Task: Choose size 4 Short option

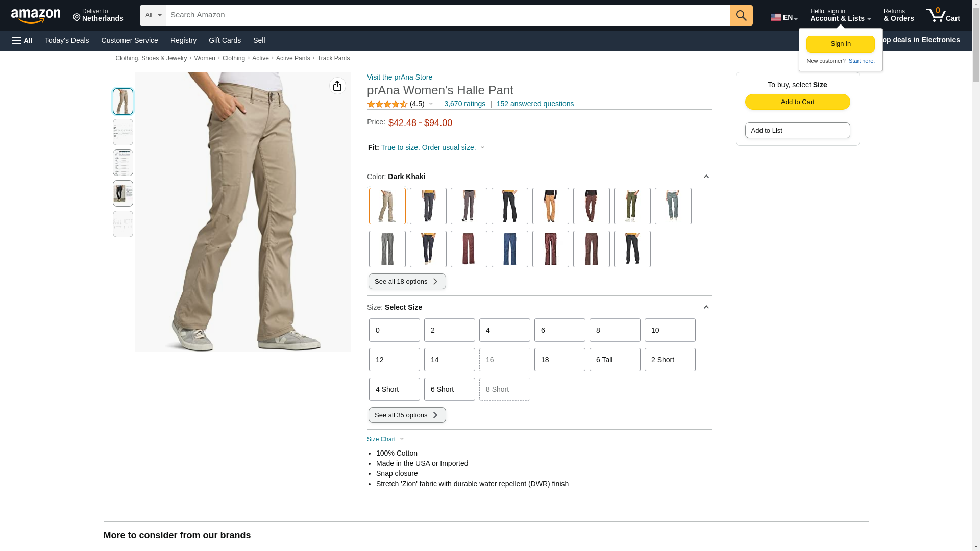Action: [394, 389]
